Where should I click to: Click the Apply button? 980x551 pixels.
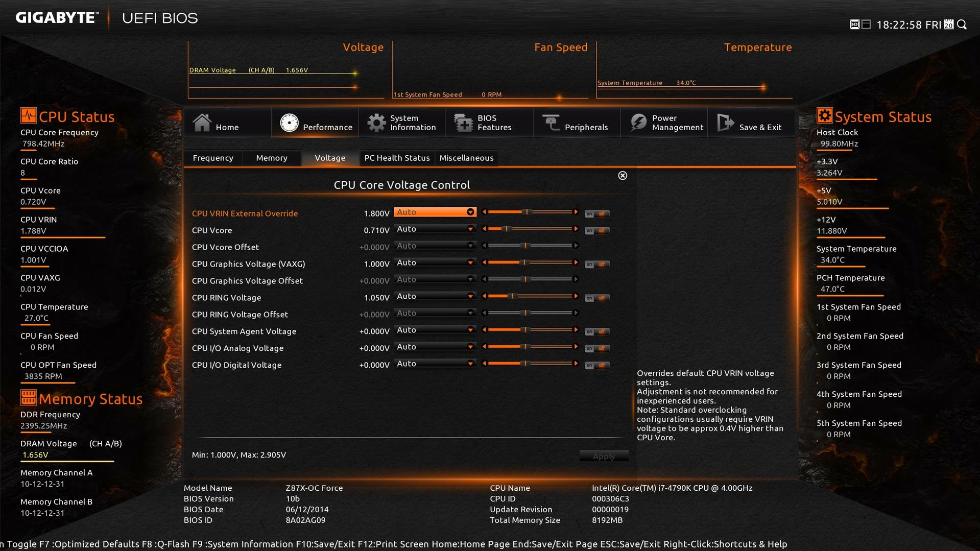(x=604, y=456)
